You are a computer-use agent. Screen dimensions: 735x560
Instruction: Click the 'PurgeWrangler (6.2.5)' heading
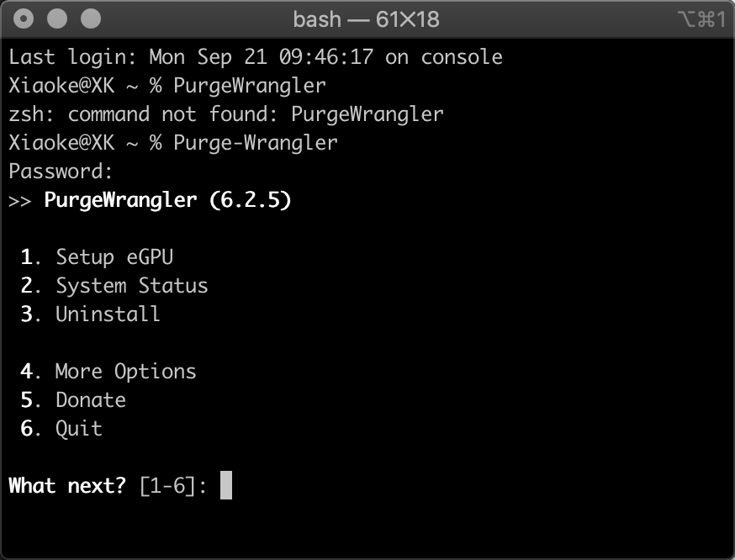pos(167,200)
